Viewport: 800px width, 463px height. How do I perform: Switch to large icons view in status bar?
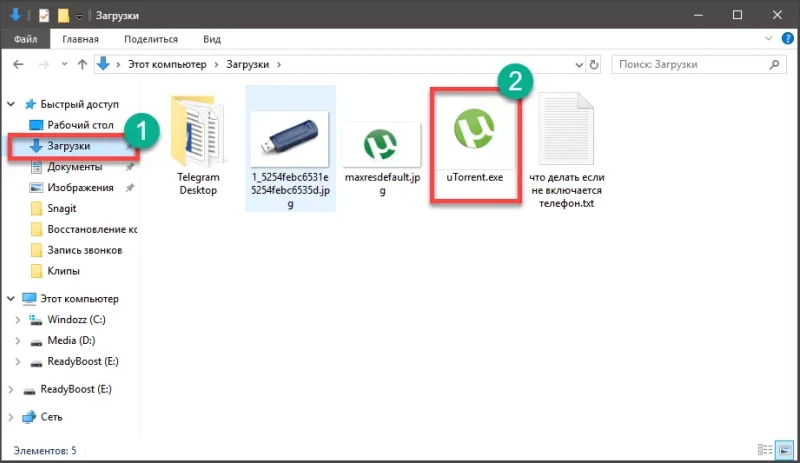pos(783,450)
